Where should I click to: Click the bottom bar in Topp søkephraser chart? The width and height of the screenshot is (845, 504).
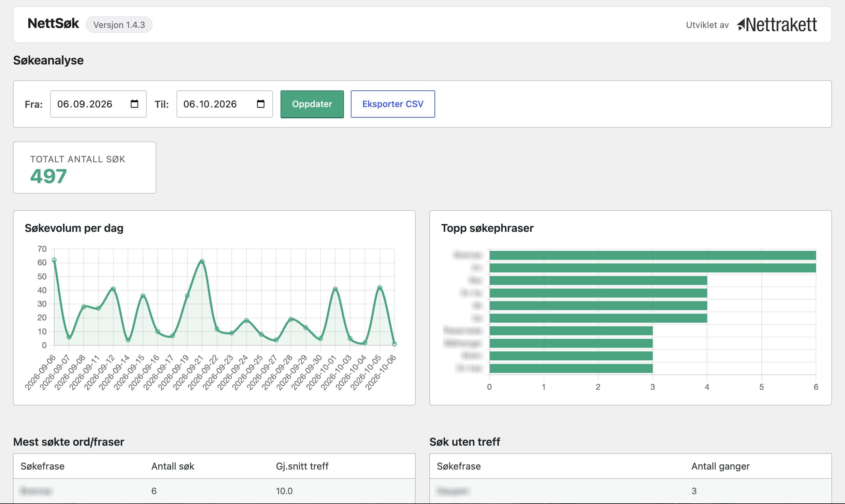click(x=571, y=368)
